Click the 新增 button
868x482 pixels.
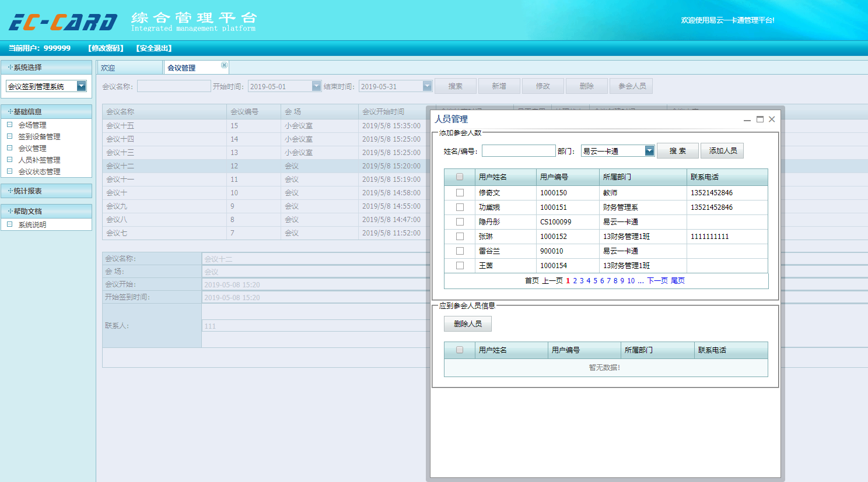coord(499,86)
